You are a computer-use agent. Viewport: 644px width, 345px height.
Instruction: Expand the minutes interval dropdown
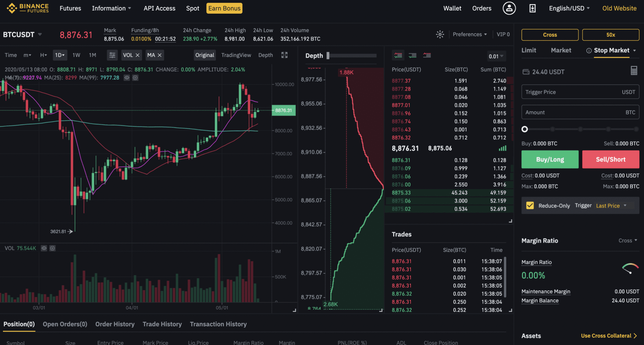[x=27, y=55]
